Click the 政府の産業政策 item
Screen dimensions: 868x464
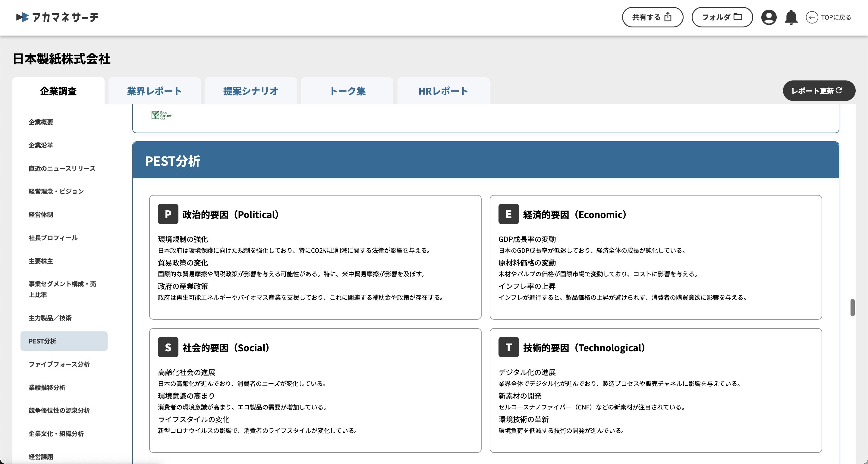pos(183,287)
